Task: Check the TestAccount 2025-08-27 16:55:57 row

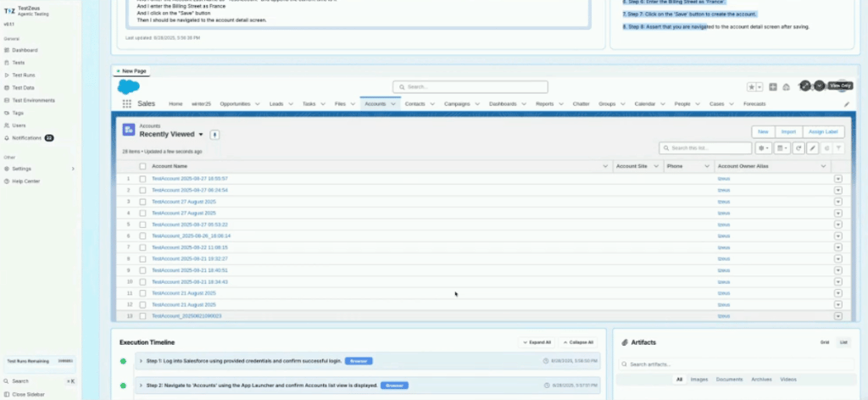Action: [x=142, y=179]
